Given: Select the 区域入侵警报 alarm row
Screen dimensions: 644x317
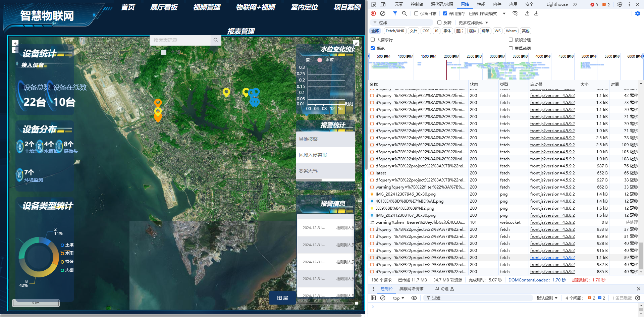Looking at the screenshot, I should 325,155.
